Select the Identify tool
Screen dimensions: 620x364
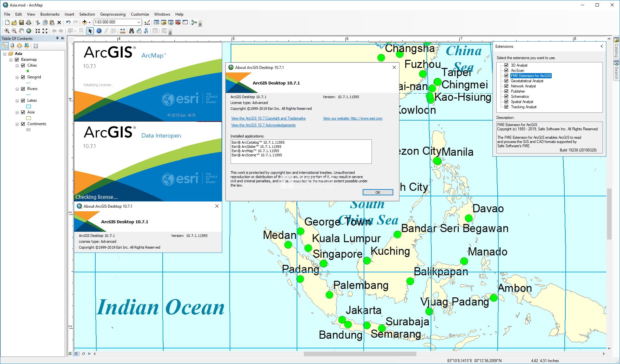[99, 31]
